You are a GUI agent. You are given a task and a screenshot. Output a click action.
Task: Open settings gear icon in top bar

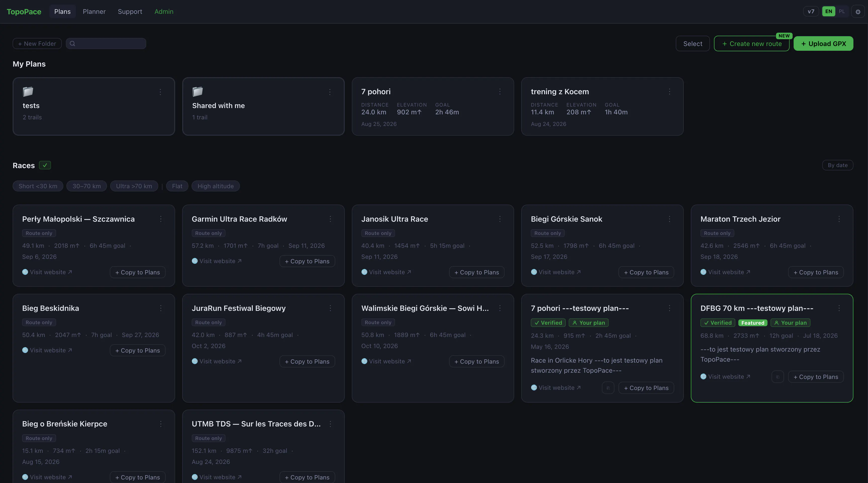tap(858, 12)
